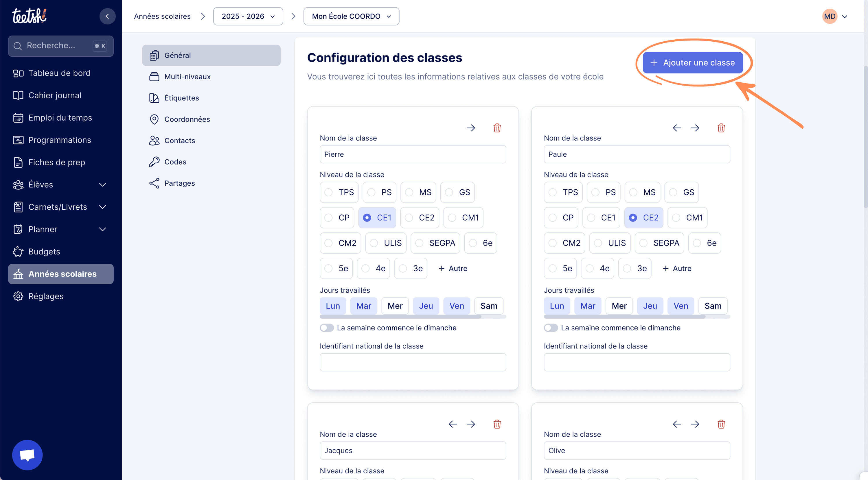Select CM1 level for the Paule class
868x480 pixels.
click(687, 218)
